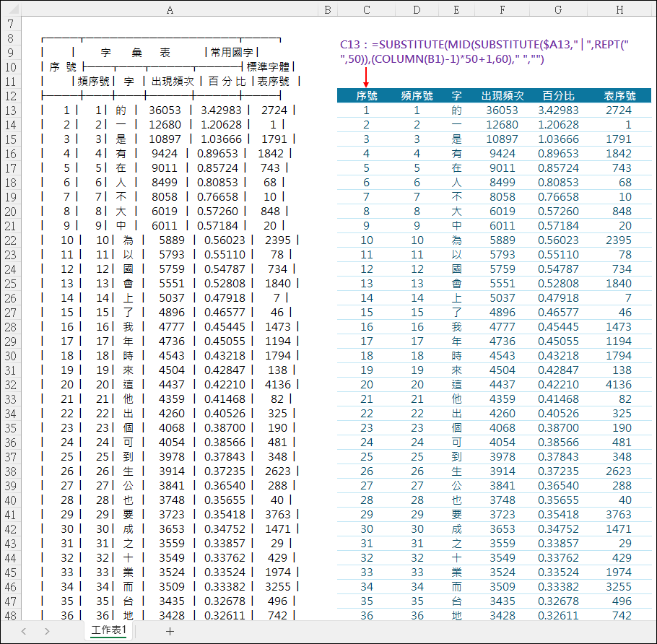Screen dimensions: 657x644
Task: Click the 表序號 header in the blue row
Action: [619, 96]
